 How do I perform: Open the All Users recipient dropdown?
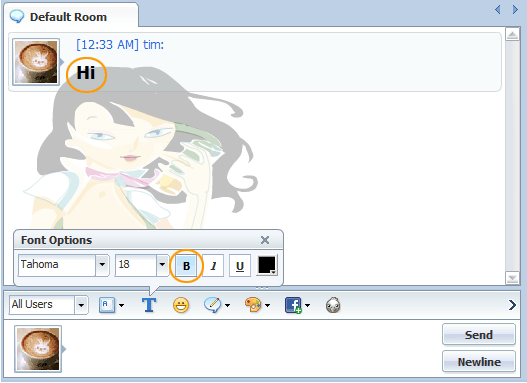[81, 305]
